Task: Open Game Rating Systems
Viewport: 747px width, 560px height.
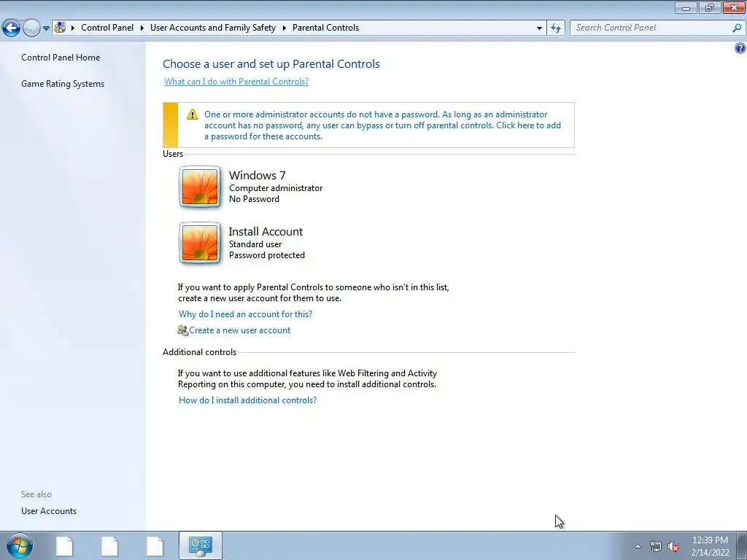Action: (63, 84)
